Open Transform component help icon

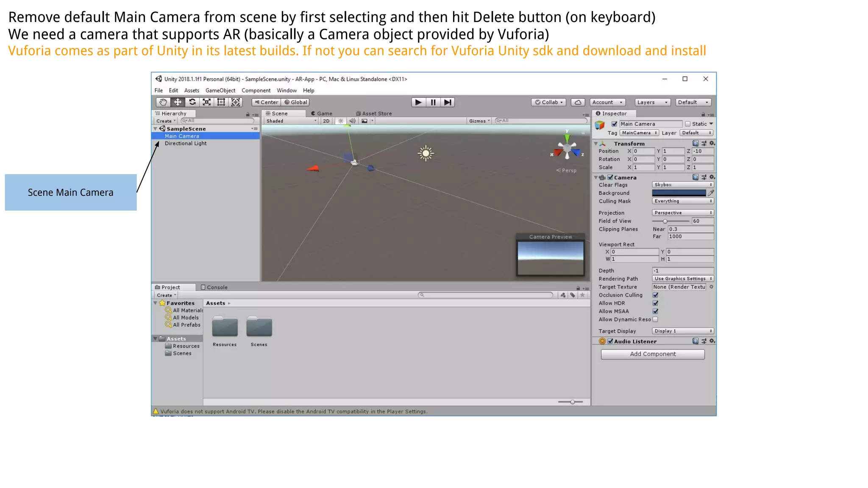(x=696, y=143)
